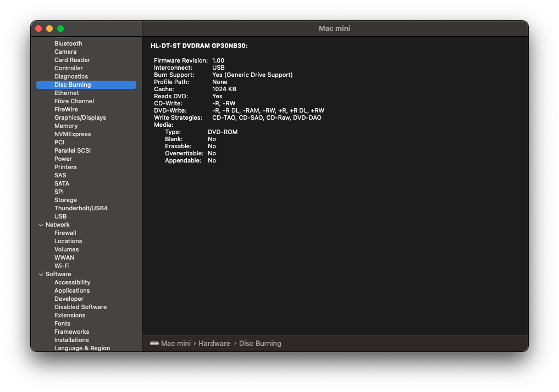Open FireWire section
559x392 pixels.
pos(66,109)
